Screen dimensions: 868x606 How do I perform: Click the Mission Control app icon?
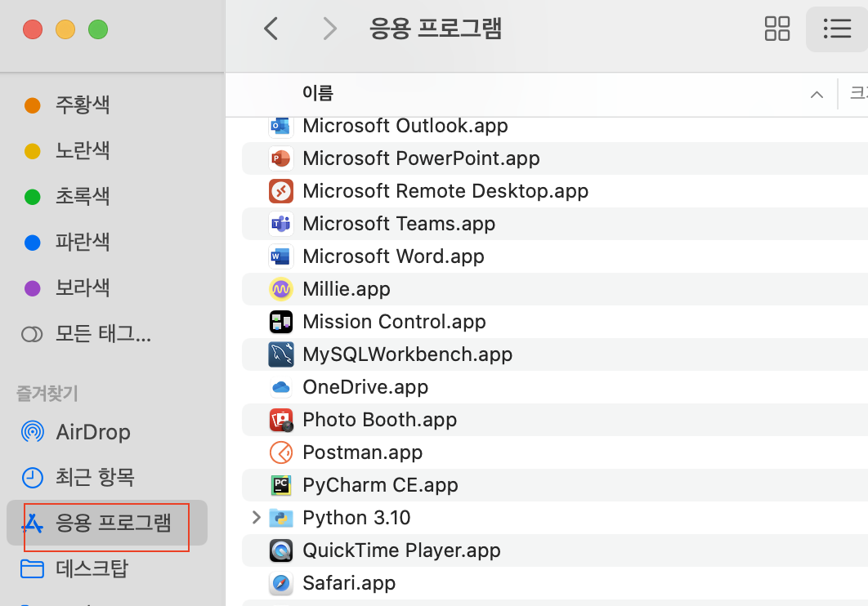click(280, 322)
